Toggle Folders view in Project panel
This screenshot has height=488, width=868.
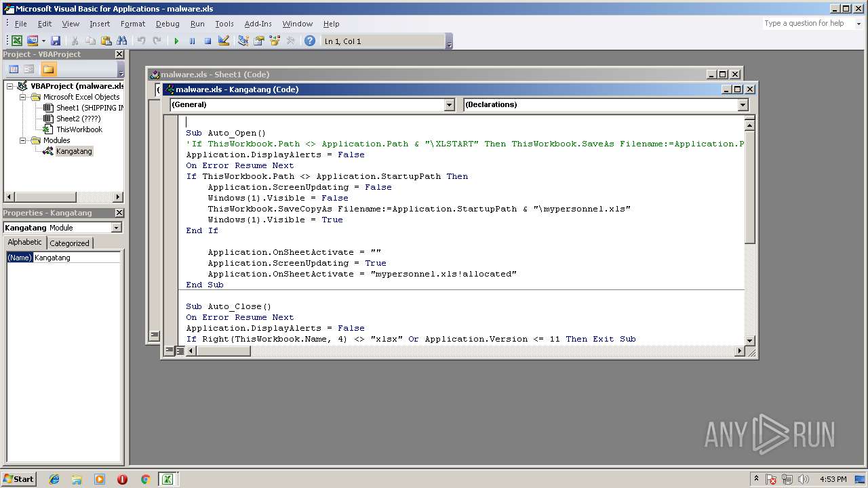[48, 69]
